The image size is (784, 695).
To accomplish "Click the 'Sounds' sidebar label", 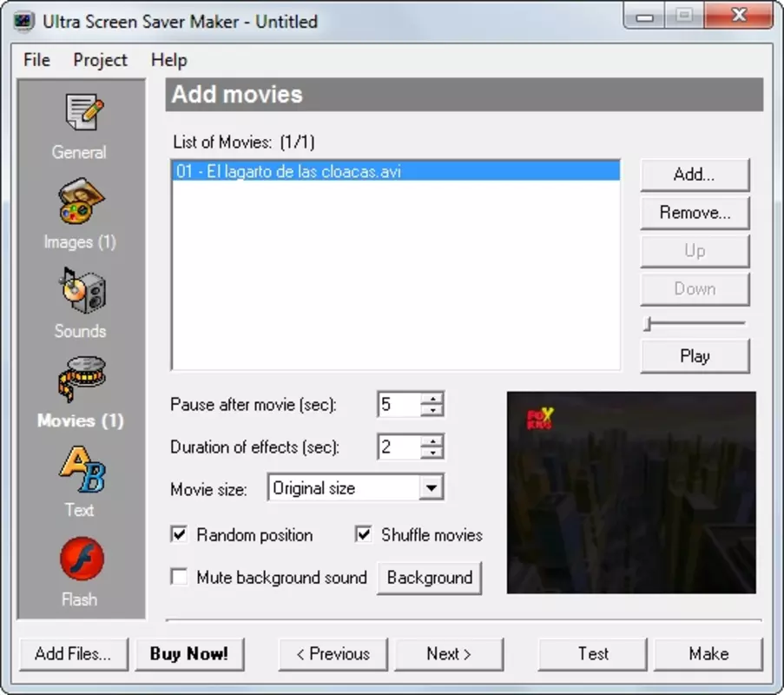I will coord(80,331).
